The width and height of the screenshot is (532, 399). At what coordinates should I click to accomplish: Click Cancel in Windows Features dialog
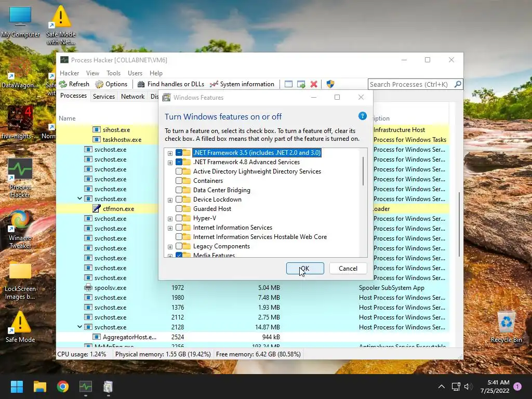(348, 269)
